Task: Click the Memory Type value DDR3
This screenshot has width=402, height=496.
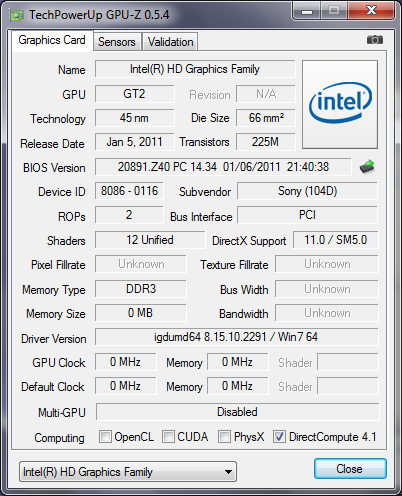Action: click(141, 289)
